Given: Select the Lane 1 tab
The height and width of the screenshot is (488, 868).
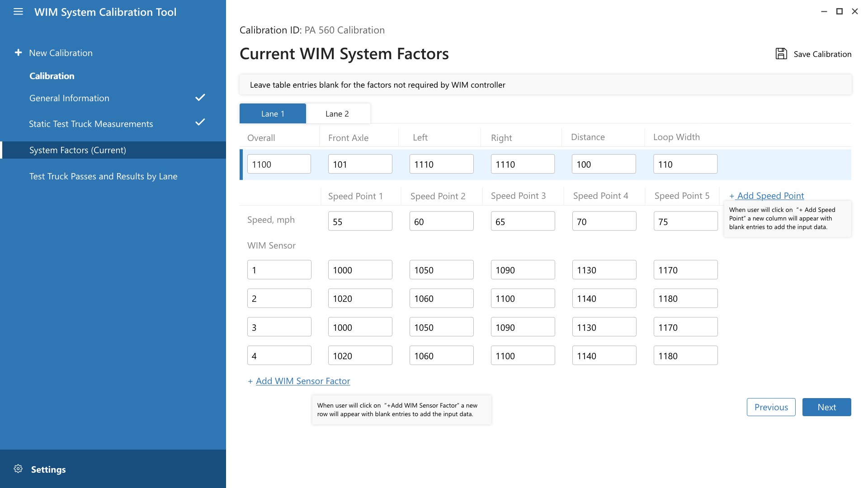Looking at the screenshot, I should tap(273, 114).
